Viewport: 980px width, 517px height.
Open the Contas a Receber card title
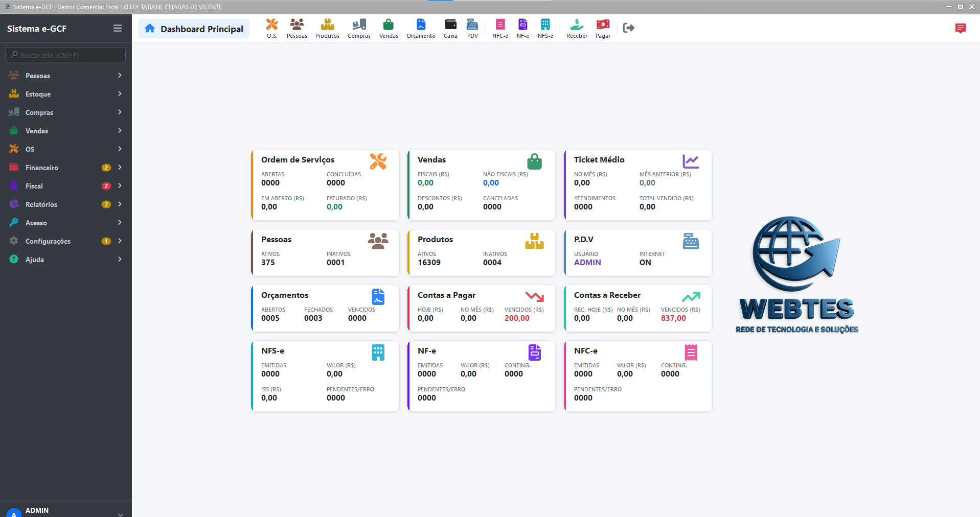(x=607, y=295)
